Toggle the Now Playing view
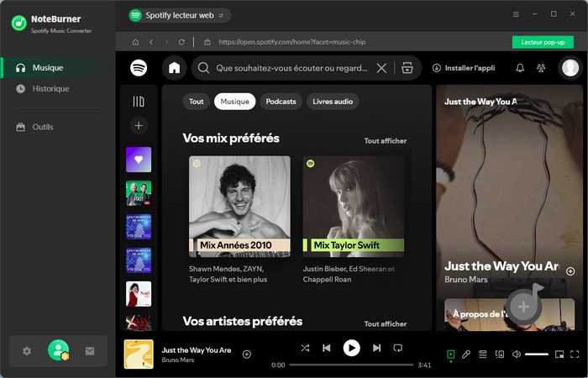 point(451,354)
